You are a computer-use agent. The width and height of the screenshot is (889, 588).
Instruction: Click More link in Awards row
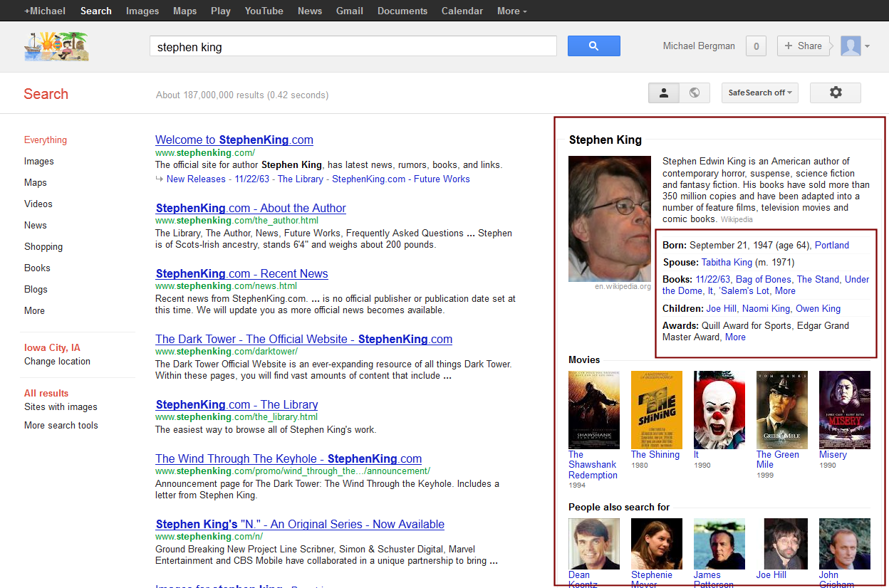tap(735, 337)
